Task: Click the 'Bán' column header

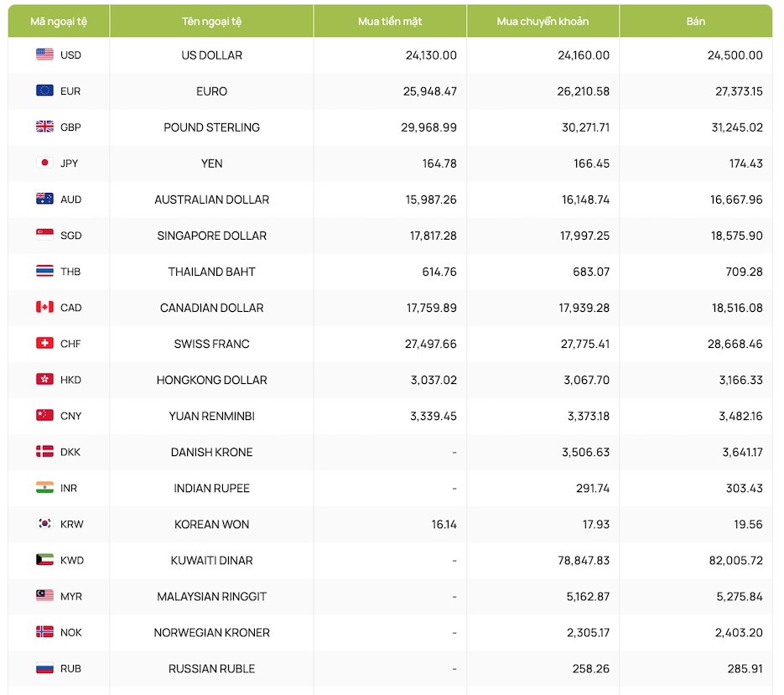Action: 695,21
